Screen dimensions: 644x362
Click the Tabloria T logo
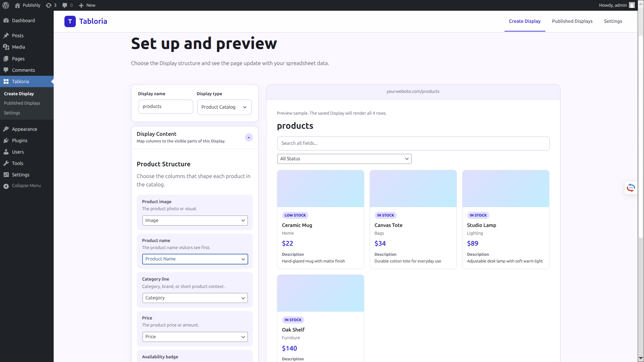(x=70, y=21)
